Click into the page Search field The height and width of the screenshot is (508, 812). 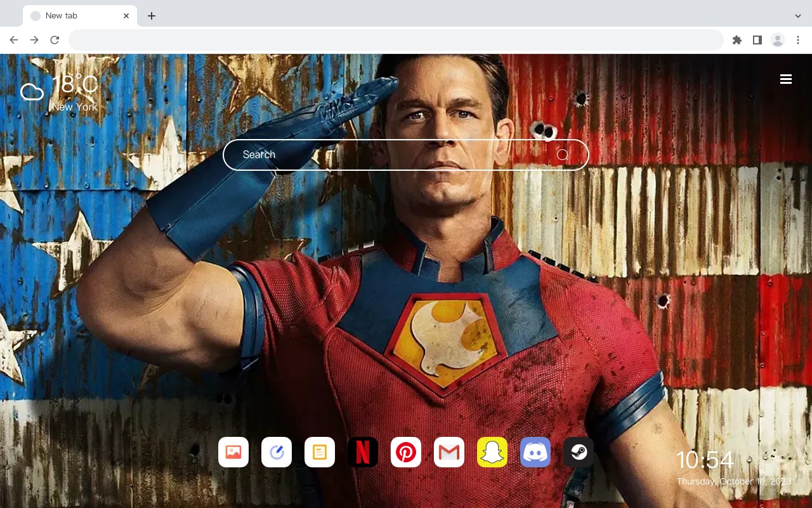coord(406,155)
